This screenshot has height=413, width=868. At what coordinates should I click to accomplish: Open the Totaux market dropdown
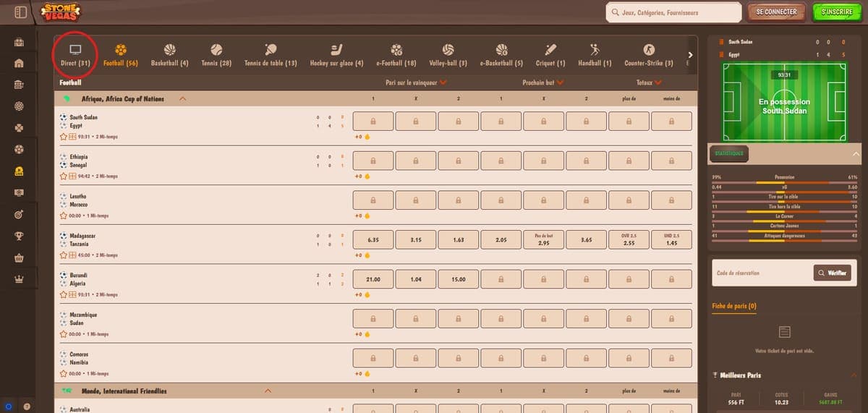coord(650,82)
